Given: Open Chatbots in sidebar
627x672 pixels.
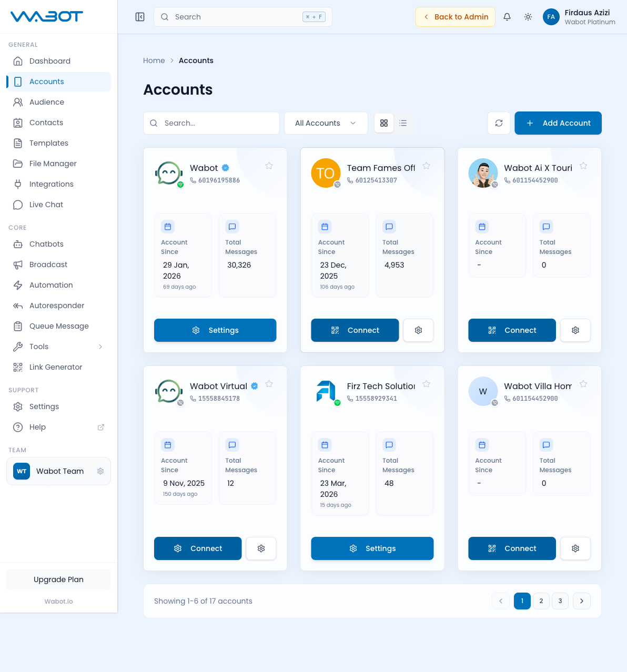Looking at the screenshot, I should 58,244.
